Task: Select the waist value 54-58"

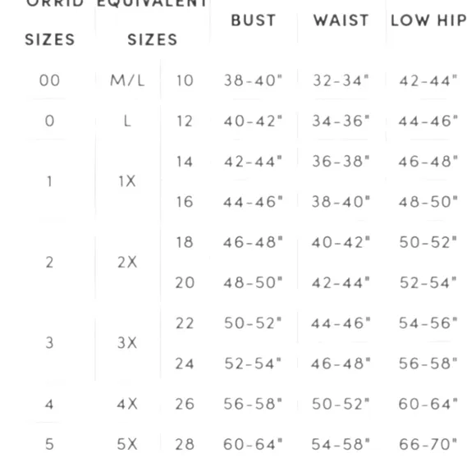Action: 341,444
